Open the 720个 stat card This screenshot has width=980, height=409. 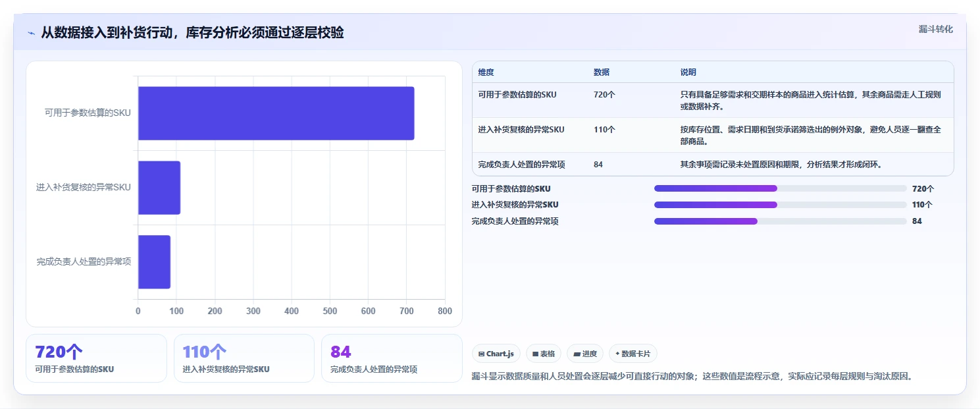point(96,358)
